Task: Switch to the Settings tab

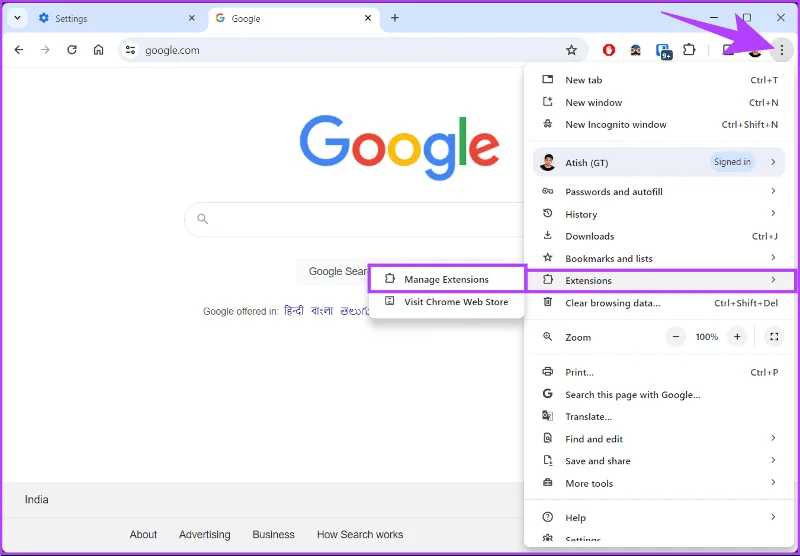Action: 117,18
